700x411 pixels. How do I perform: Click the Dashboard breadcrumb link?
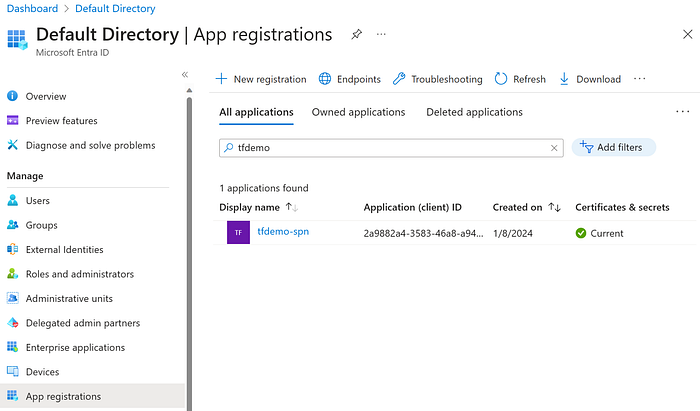click(x=32, y=8)
